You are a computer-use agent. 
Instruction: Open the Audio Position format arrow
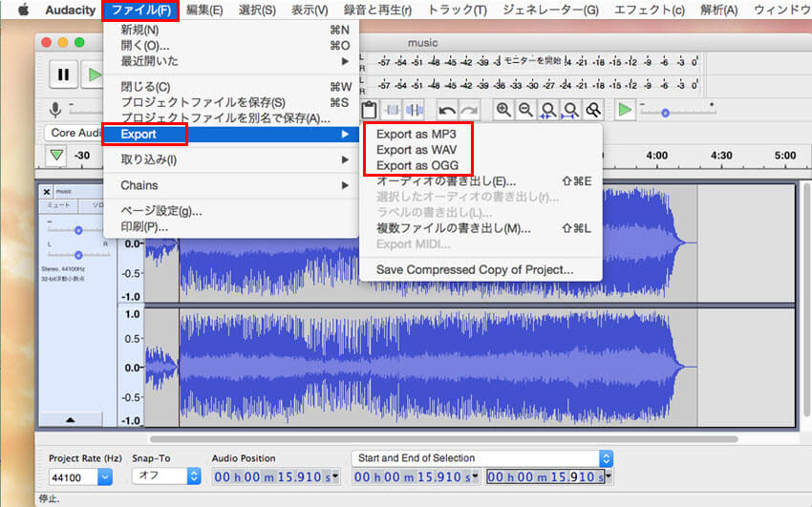pos(335,475)
